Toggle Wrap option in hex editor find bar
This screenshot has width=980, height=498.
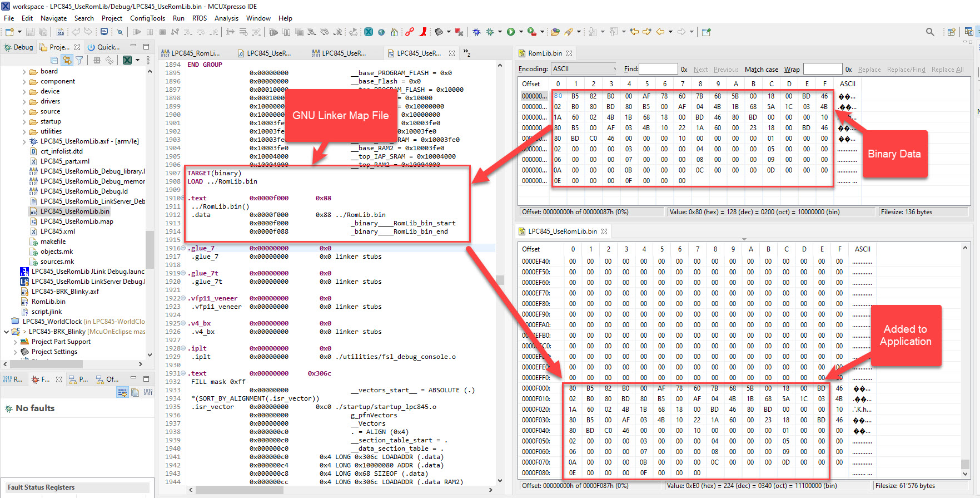(792, 70)
